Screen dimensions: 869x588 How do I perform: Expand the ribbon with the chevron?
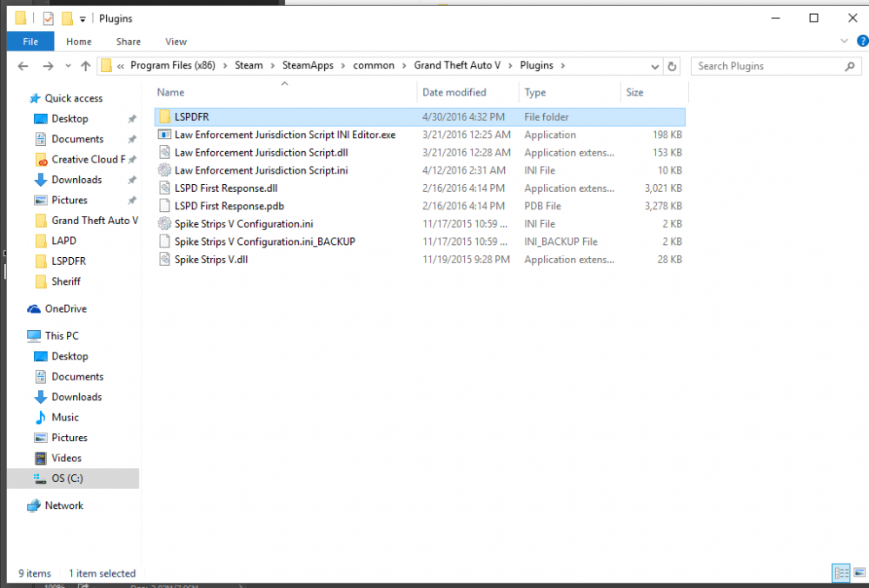[844, 41]
